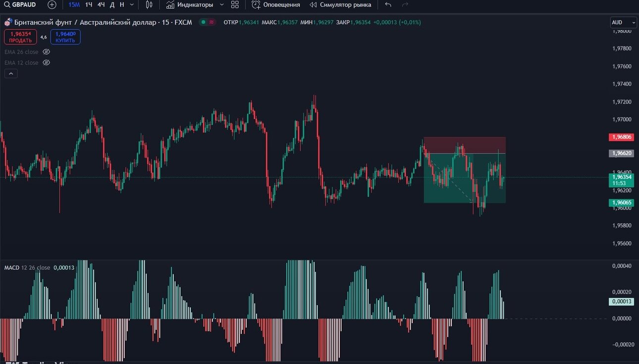Screen dimensions: 639x364
Task: Click the green profit zone of short position
Action: tap(465, 178)
